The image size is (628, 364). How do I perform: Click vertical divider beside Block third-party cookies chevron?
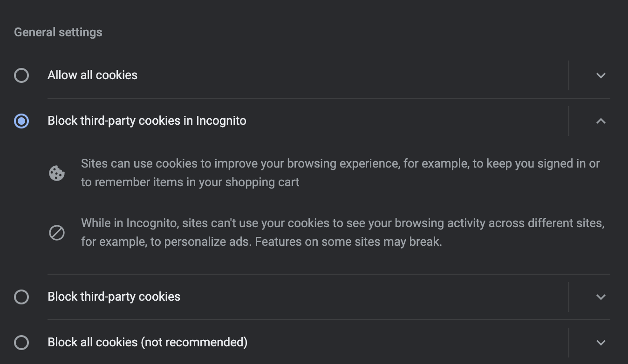coord(569,297)
